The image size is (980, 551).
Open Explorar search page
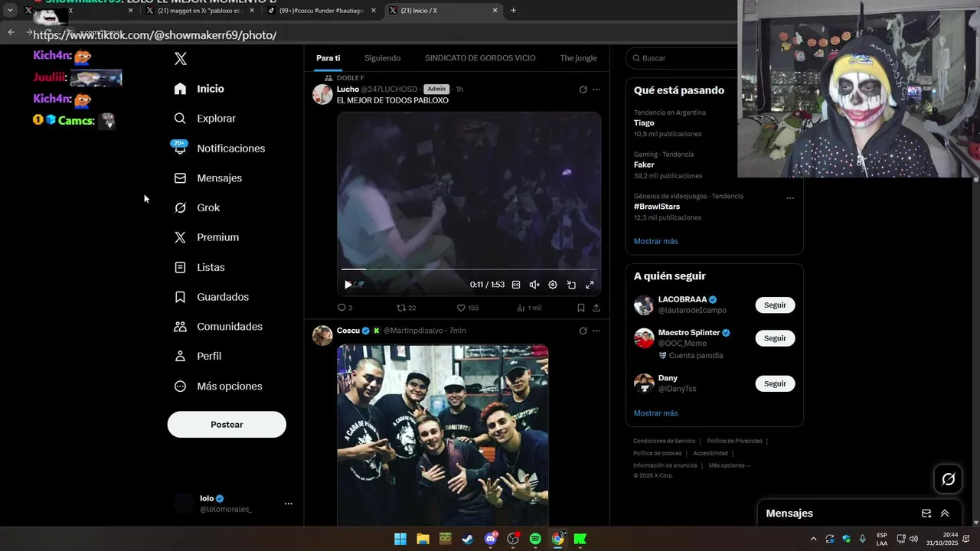204,119
